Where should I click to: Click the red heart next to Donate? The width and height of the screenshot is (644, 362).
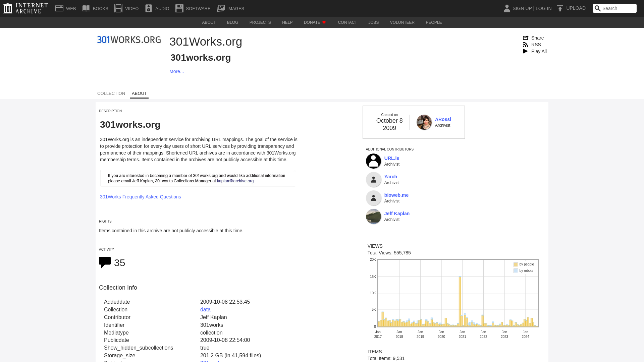(324, 22)
